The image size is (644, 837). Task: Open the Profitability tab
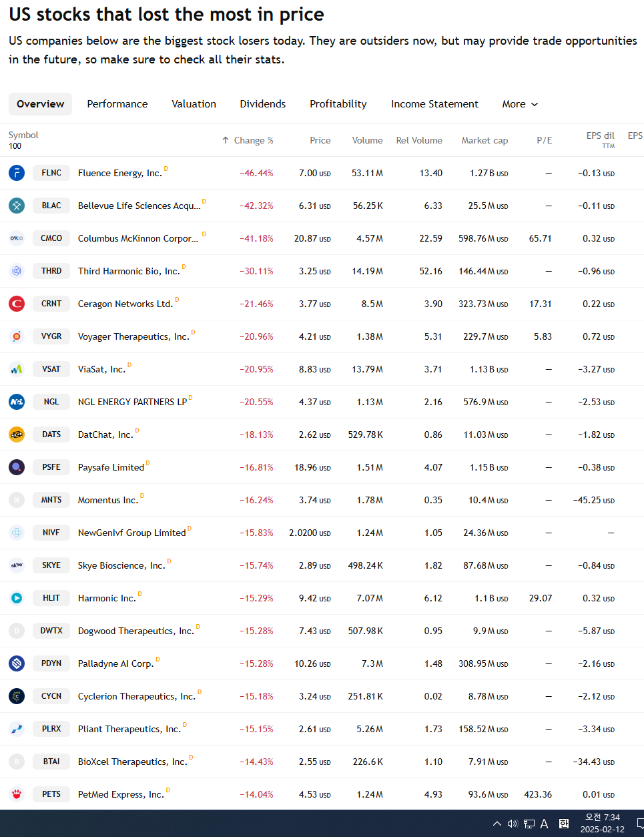338,104
